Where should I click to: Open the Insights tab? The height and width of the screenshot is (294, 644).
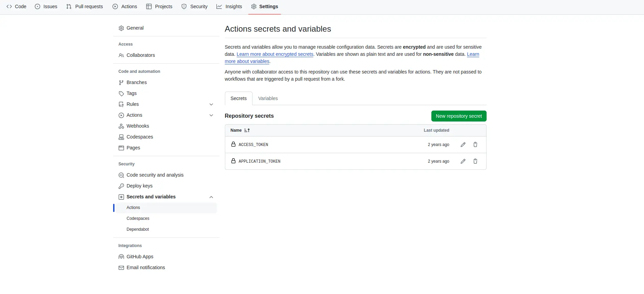pyautogui.click(x=229, y=6)
